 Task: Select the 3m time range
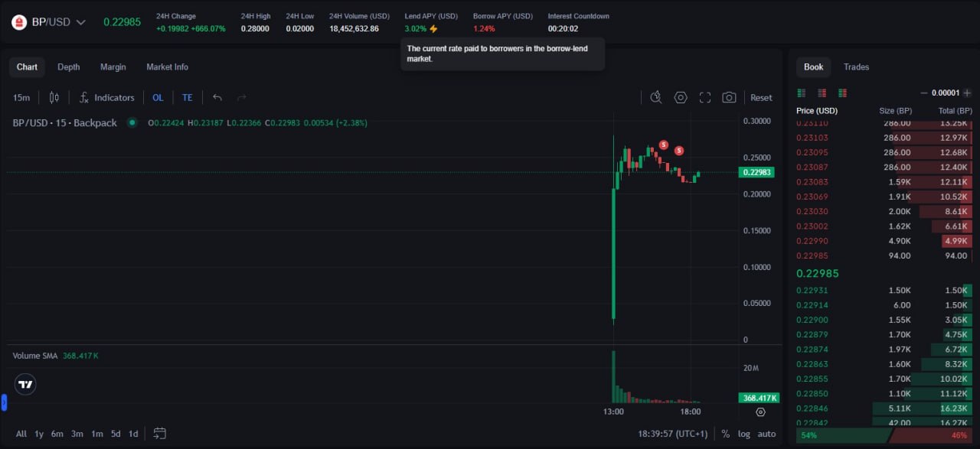(77, 434)
